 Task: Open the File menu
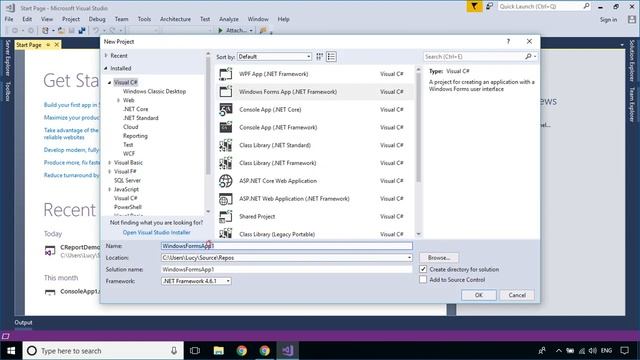click(x=9, y=19)
